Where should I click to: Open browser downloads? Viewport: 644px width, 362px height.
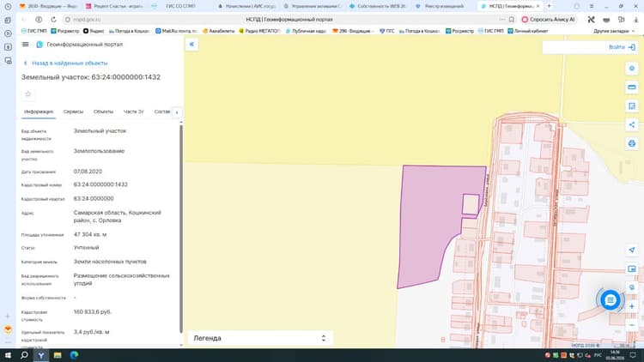[x=635, y=19]
